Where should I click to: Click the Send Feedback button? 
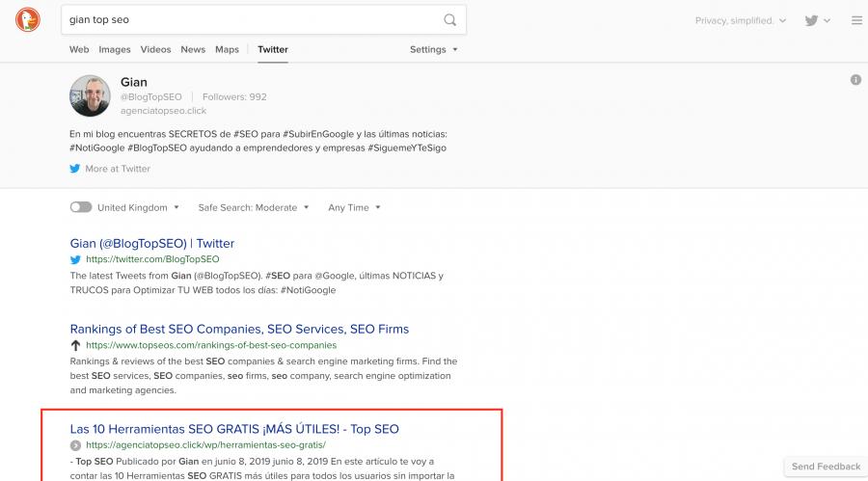click(826, 467)
